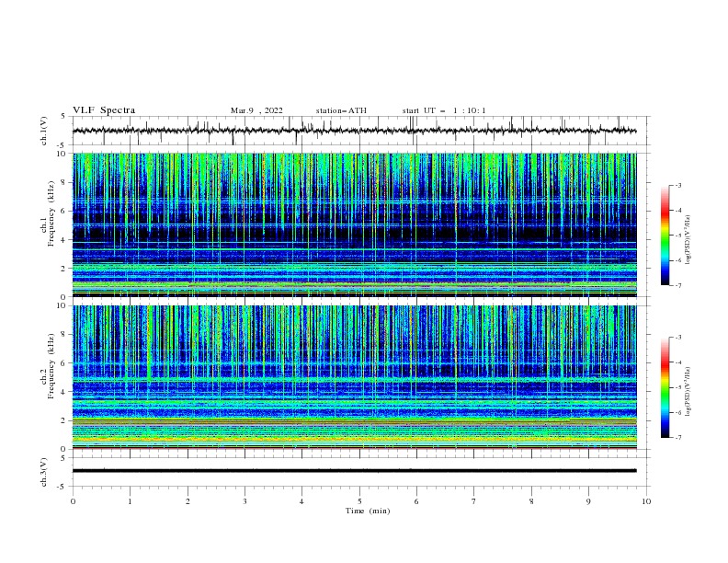Click the upper color bar's "log(PSD)(V²/Hz)" label

tap(688, 240)
